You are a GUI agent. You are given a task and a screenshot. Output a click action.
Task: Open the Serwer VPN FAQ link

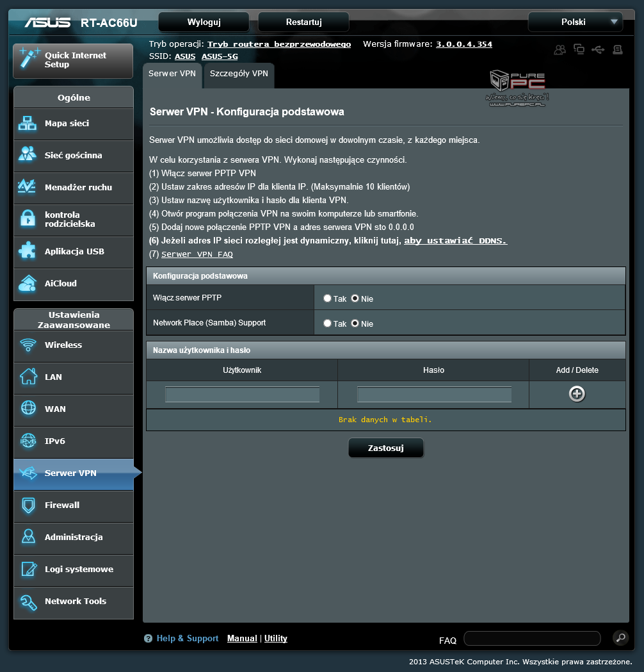[x=197, y=254]
